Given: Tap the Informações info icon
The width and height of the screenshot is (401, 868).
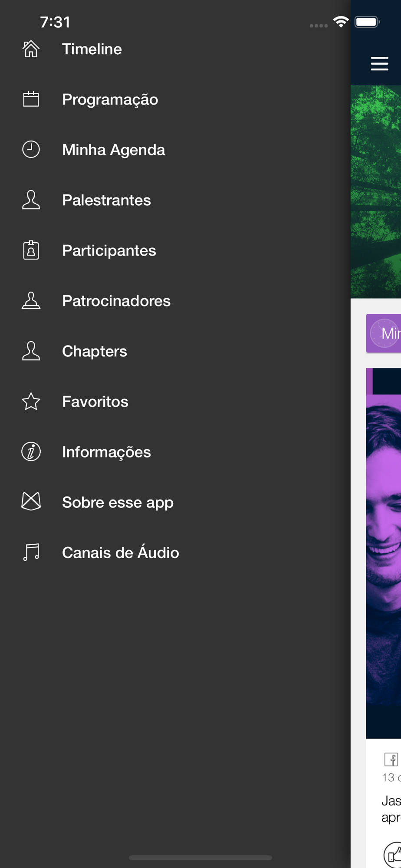Looking at the screenshot, I should [x=31, y=452].
